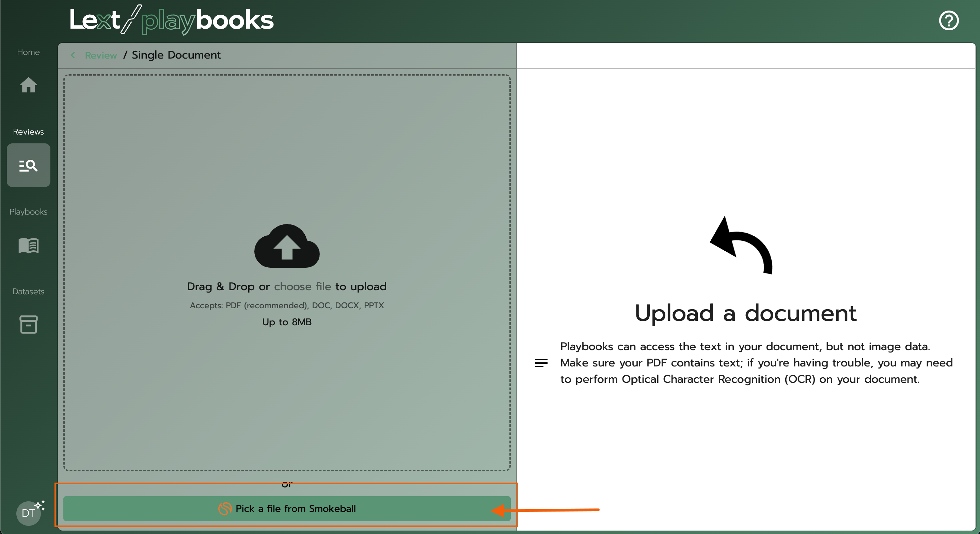Click the 'Upload a document' heading
Image resolution: width=980 pixels, height=534 pixels.
(x=746, y=313)
